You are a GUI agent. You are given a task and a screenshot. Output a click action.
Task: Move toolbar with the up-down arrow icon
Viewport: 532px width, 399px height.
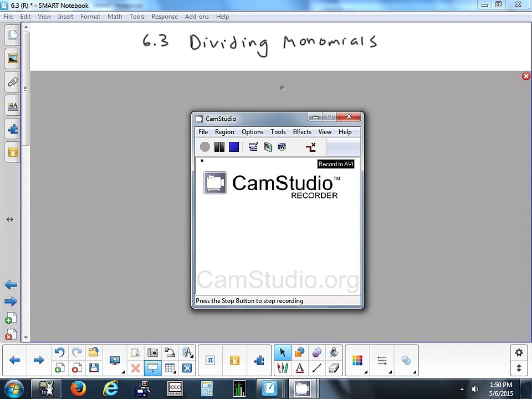coord(519,368)
